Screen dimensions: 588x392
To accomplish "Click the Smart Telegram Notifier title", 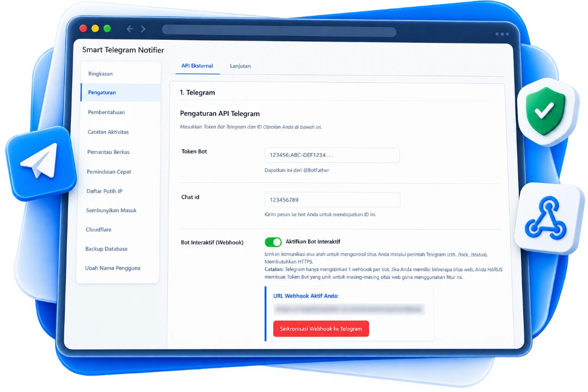I will 123,50.
